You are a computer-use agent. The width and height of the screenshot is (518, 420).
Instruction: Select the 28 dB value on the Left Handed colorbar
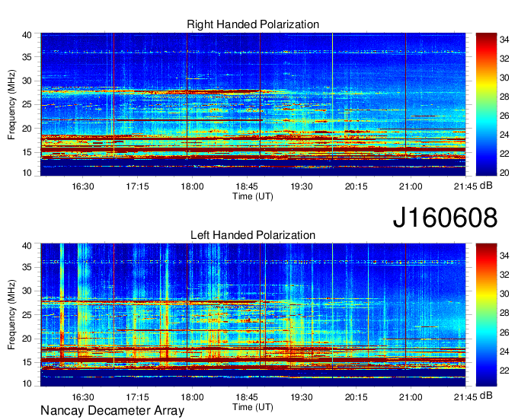[504, 313]
